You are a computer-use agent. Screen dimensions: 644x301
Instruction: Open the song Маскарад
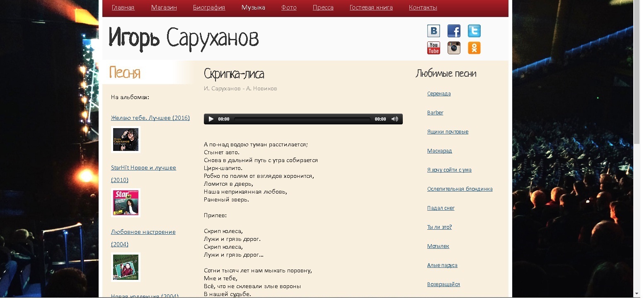[x=440, y=151]
